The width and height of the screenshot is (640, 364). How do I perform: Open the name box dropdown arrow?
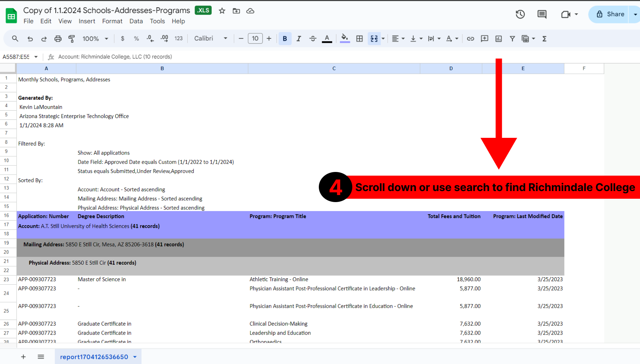tap(36, 57)
